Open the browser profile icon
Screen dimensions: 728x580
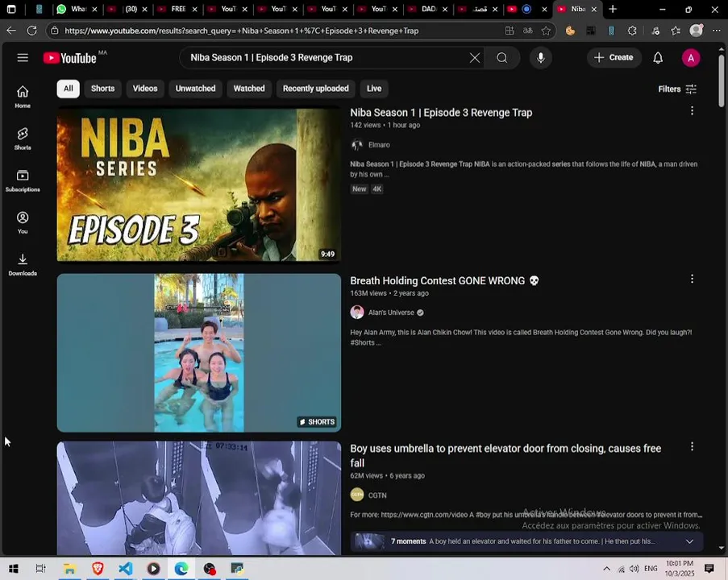pos(696,31)
